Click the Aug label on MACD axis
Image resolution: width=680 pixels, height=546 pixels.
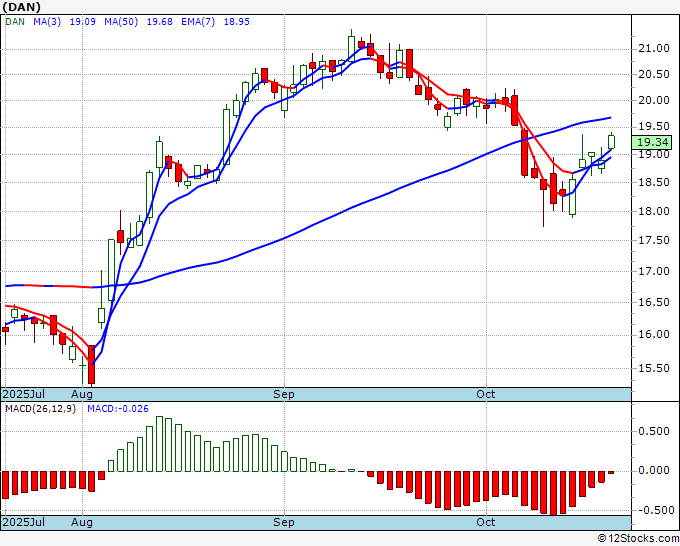pyautogui.click(x=82, y=522)
